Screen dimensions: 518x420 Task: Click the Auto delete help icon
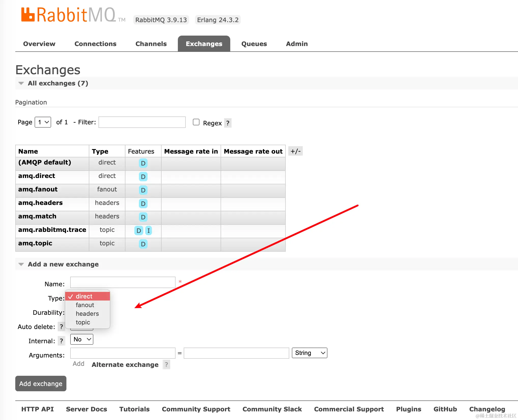tap(61, 327)
